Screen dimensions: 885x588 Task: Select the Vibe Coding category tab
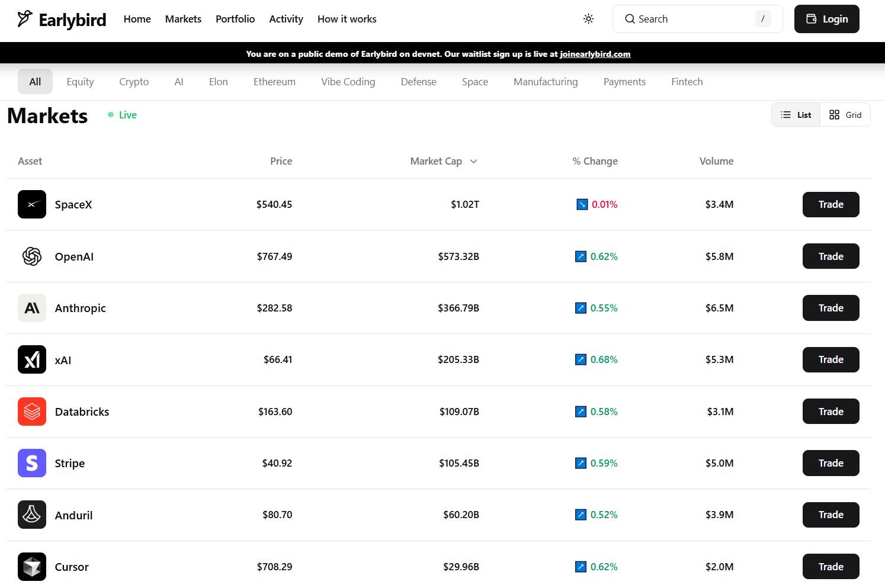point(348,82)
